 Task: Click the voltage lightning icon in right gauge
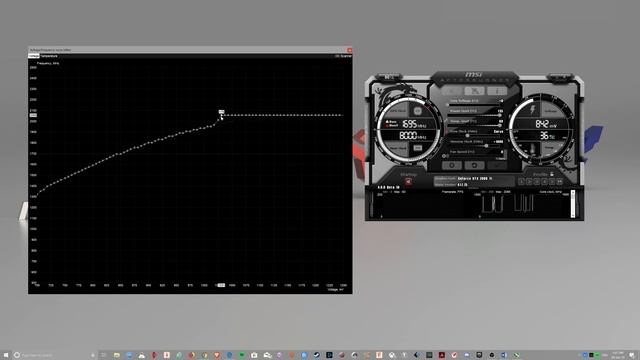point(533,110)
